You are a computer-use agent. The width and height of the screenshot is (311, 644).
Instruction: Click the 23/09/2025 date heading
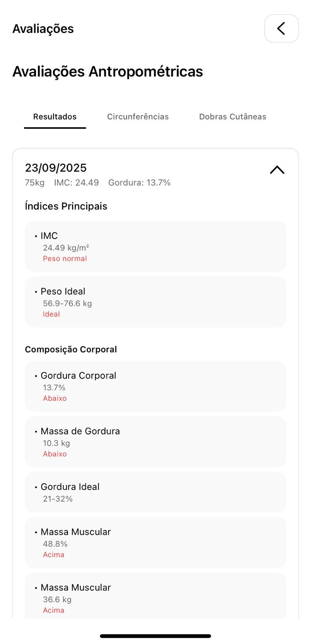(x=56, y=168)
